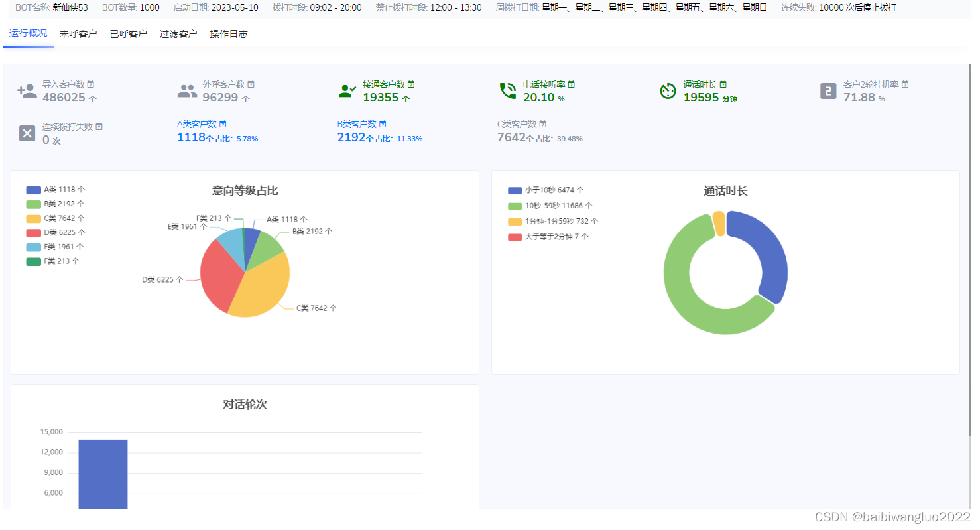
Task: Click the 通话时长 timer icon
Action: click(668, 91)
